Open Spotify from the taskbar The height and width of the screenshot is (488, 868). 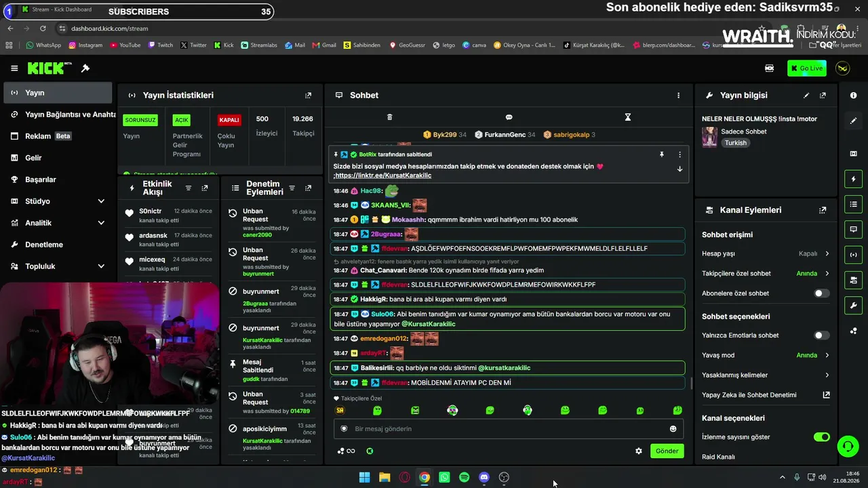coord(464,477)
